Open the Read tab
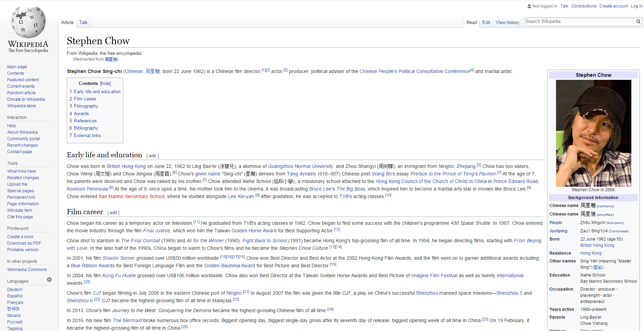644x331 pixels. point(471,23)
